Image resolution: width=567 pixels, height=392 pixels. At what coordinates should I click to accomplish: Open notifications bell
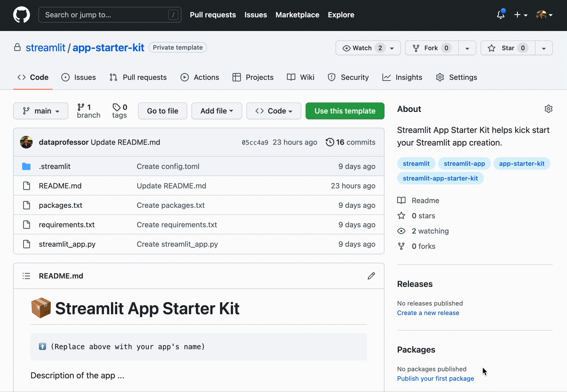click(x=500, y=15)
